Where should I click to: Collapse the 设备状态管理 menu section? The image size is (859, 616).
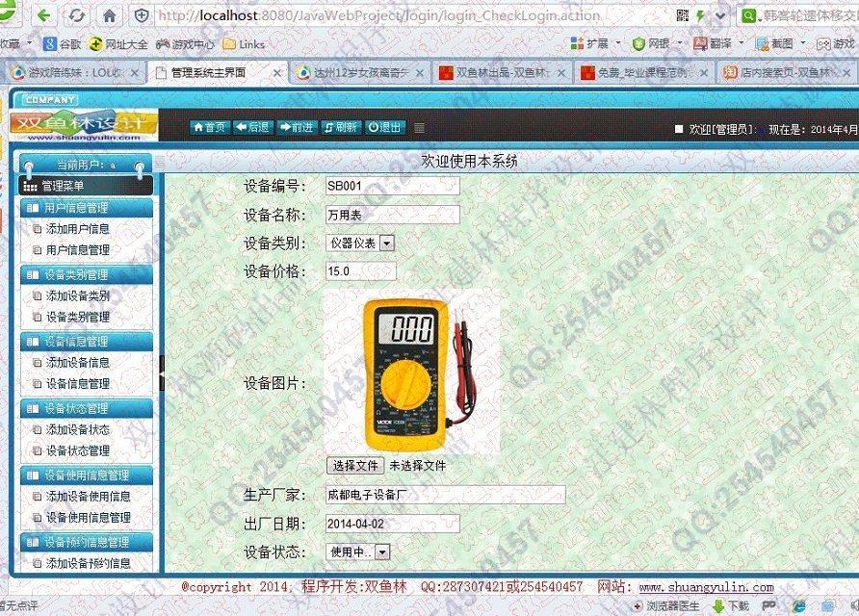[87, 408]
